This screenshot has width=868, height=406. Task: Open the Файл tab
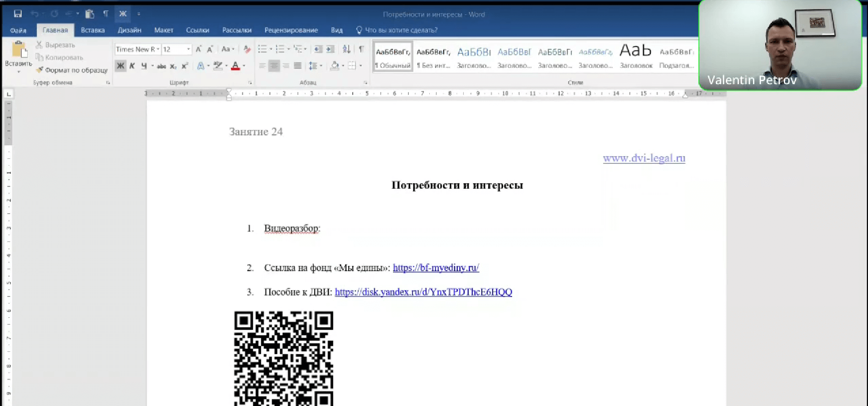[x=18, y=30]
